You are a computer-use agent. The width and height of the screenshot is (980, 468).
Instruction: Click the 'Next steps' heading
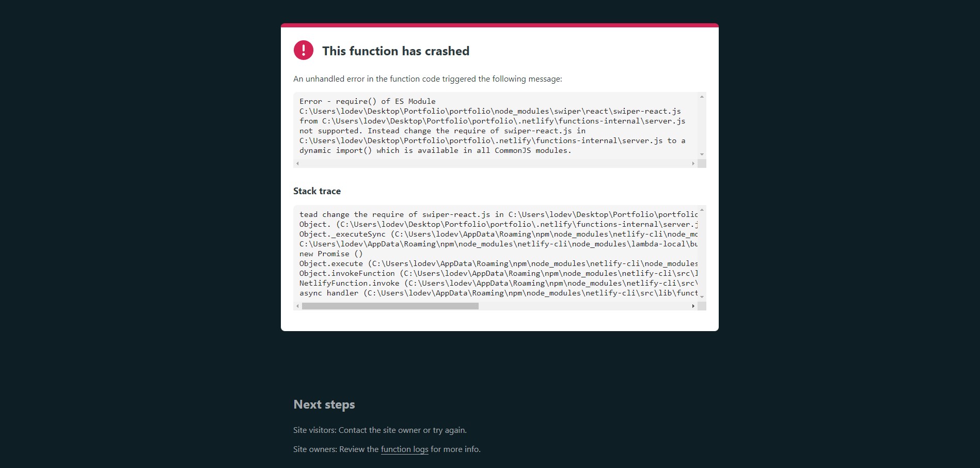tap(324, 404)
